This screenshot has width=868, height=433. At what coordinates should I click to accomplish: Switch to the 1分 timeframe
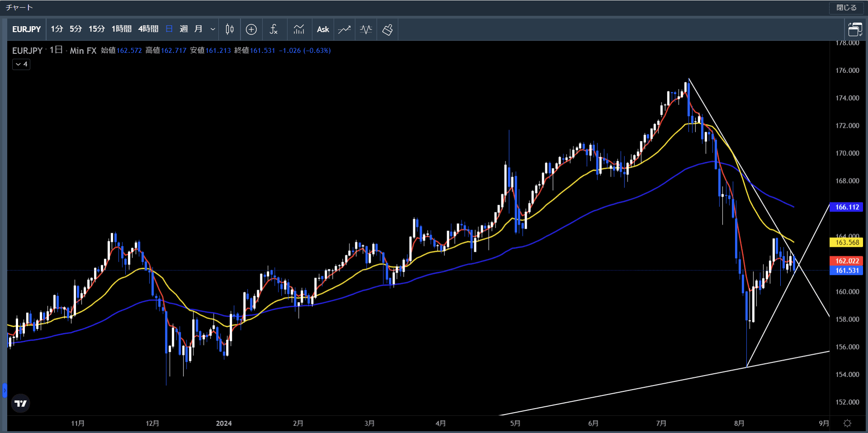[57, 29]
